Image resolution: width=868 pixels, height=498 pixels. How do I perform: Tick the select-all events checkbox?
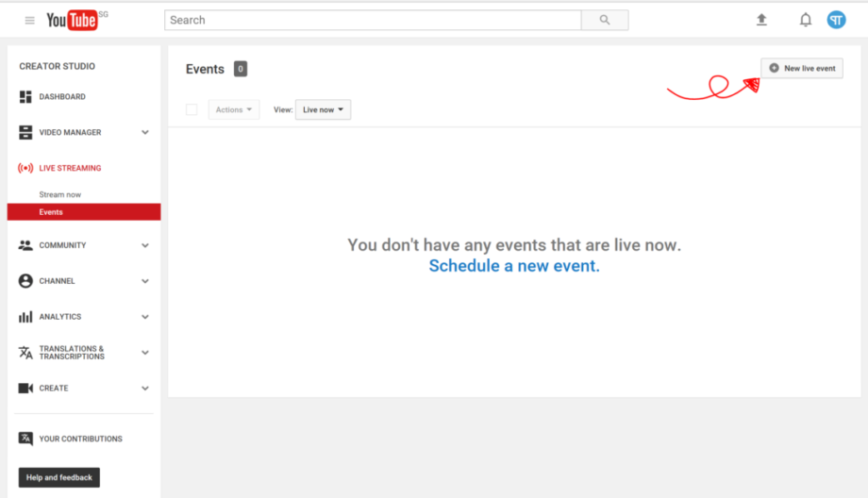pyautogui.click(x=192, y=110)
